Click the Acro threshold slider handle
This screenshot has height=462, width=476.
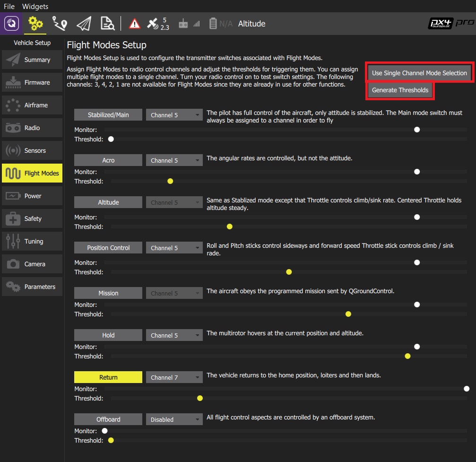pos(170,181)
